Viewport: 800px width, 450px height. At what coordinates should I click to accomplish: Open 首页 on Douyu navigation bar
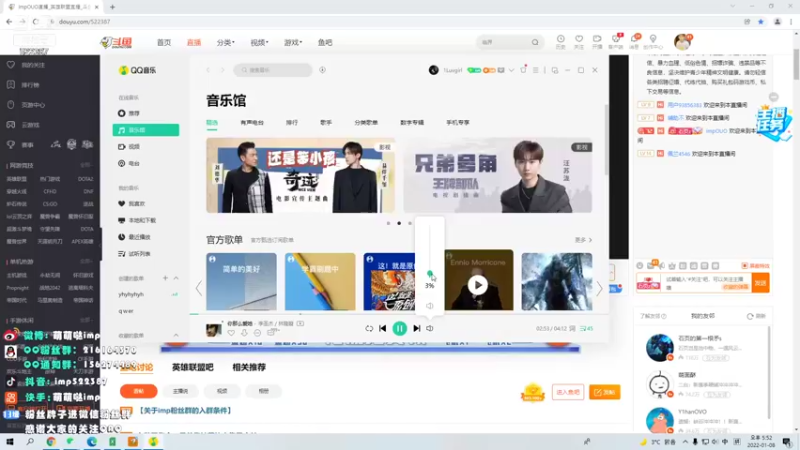coord(164,42)
